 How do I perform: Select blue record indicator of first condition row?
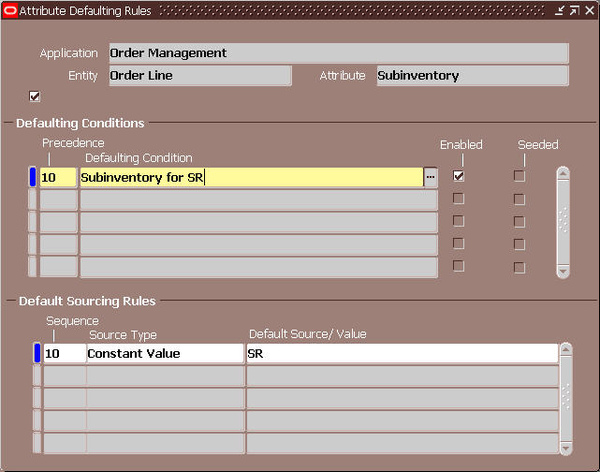pyautogui.click(x=33, y=177)
